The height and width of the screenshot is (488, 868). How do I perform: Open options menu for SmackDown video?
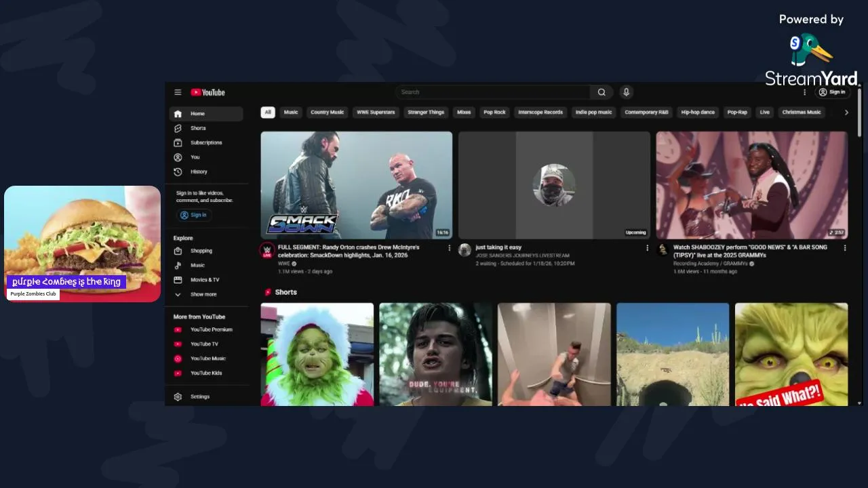tap(449, 248)
